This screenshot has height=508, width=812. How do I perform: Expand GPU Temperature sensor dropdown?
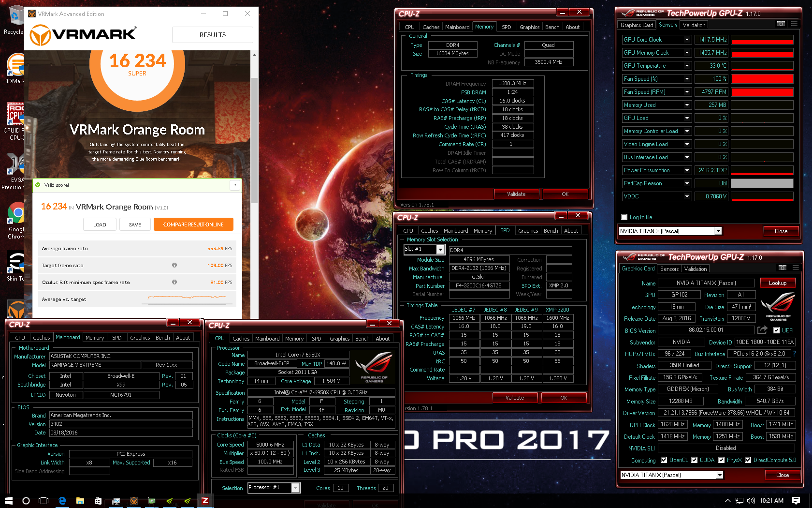click(x=687, y=66)
